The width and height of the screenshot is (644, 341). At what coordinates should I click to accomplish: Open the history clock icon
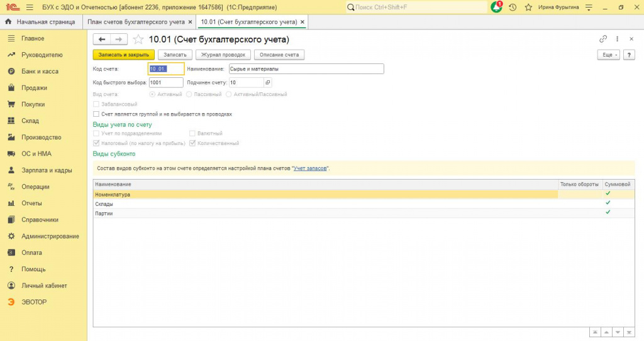[x=513, y=8]
